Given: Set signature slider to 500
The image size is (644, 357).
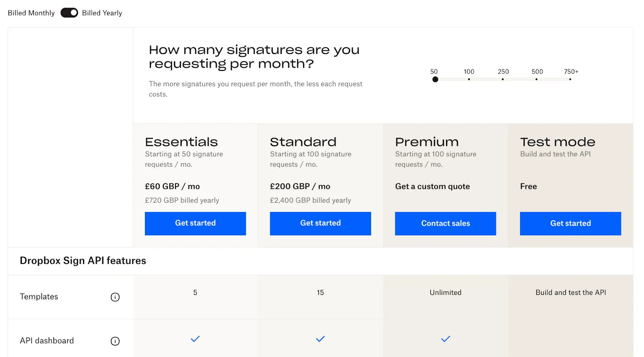Looking at the screenshot, I should pyautogui.click(x=537, y=79).
